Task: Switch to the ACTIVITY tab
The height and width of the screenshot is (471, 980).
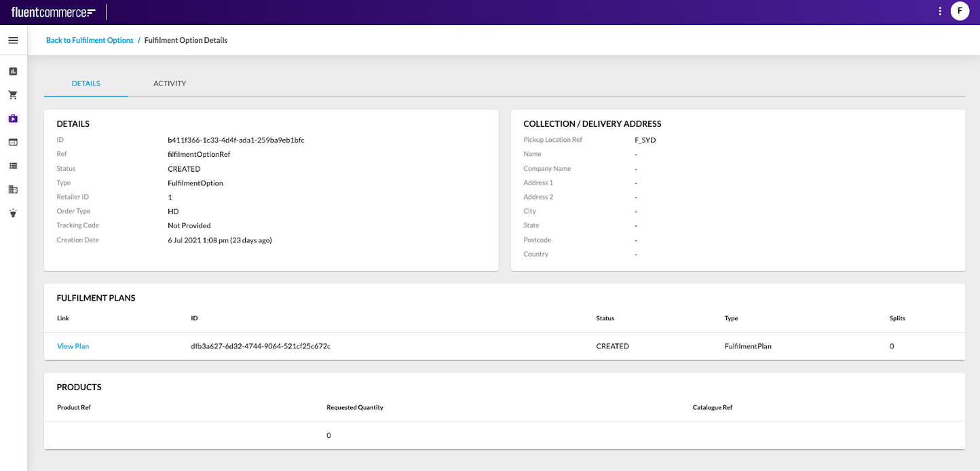Action: click(170, 83)
